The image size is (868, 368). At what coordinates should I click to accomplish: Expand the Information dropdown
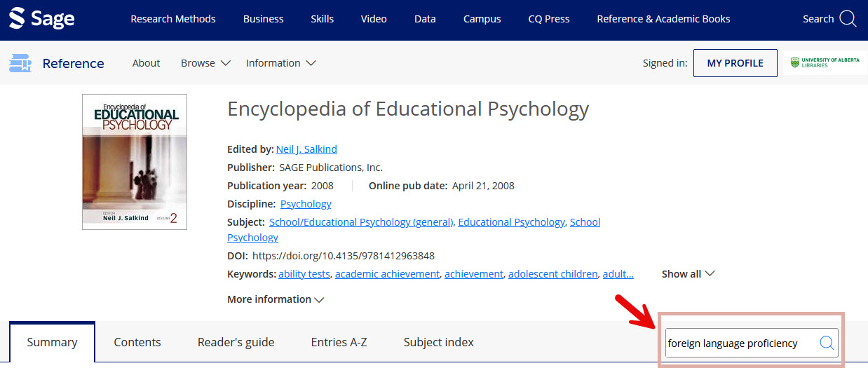coord(280,63)
